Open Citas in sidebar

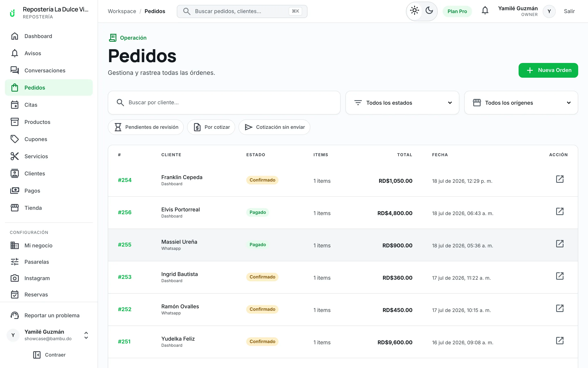coord(49,105)
